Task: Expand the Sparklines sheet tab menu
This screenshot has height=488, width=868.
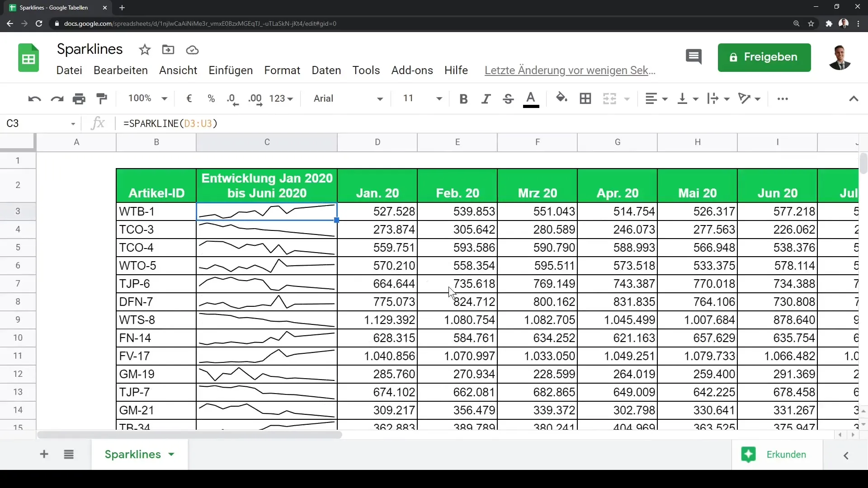Action: [172, 454]
